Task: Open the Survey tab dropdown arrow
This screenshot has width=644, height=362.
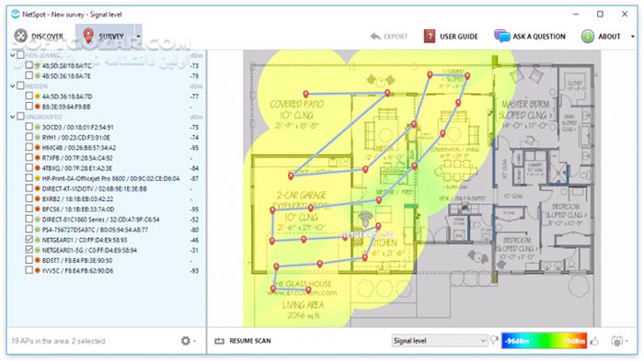Action: coord(138,37)
